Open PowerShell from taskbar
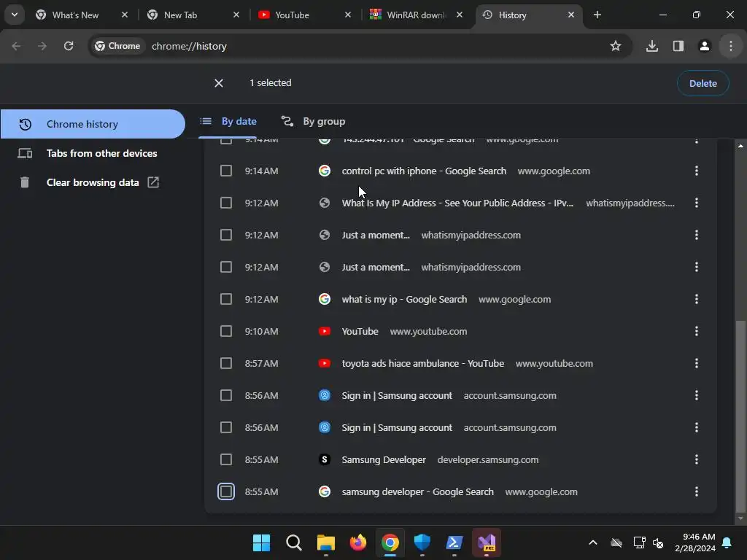The image size is (747, 560). click(454, 542)
